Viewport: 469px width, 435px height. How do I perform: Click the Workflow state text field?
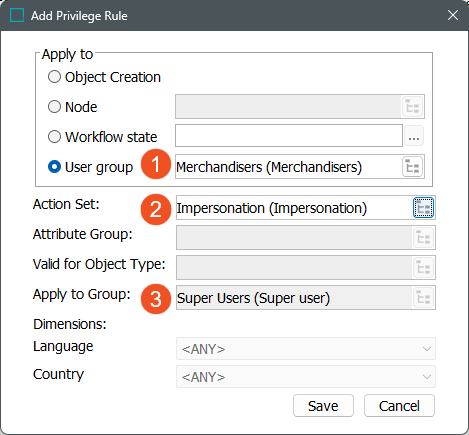tap(289, 136)
